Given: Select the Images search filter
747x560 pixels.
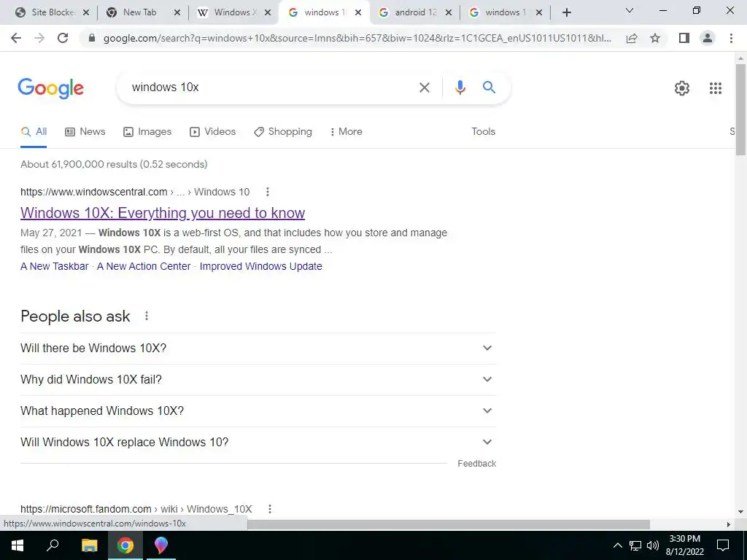Looking at the screenshot, I should pos(147,131).
